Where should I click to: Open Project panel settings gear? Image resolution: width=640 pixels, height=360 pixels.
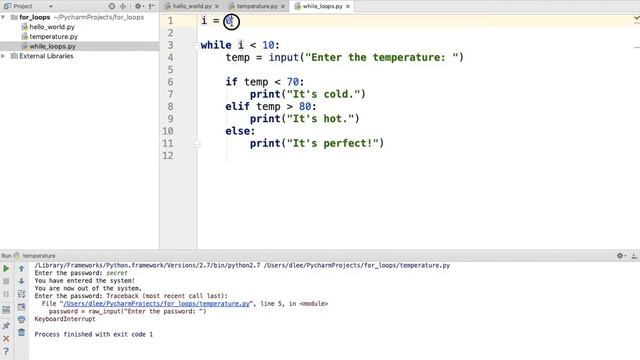pos(138,6)
